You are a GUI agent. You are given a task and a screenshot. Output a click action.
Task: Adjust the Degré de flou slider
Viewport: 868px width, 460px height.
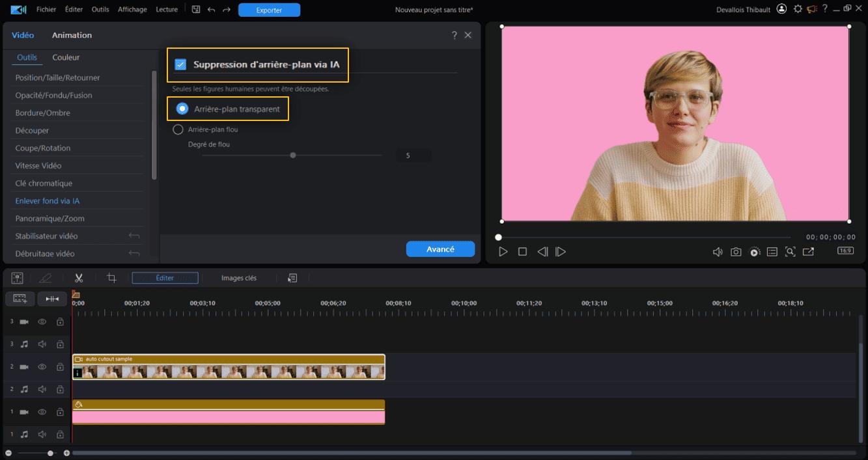click(292, 155)
